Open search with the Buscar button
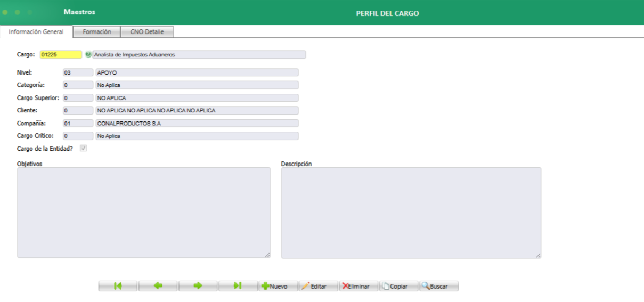 click(x=439, y=286)
